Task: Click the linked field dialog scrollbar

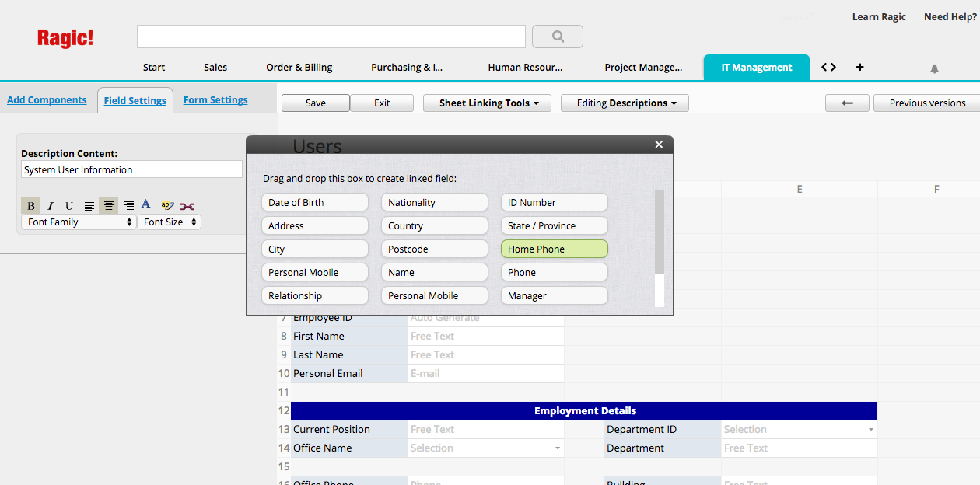Action: point(660,232)
